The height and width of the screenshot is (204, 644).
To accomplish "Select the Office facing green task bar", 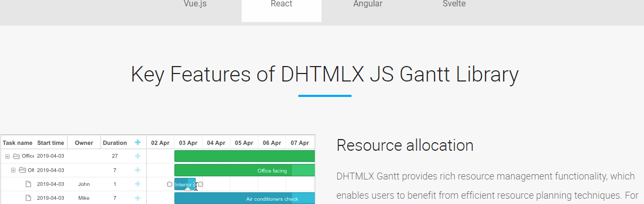I will [x=245, y=170].
